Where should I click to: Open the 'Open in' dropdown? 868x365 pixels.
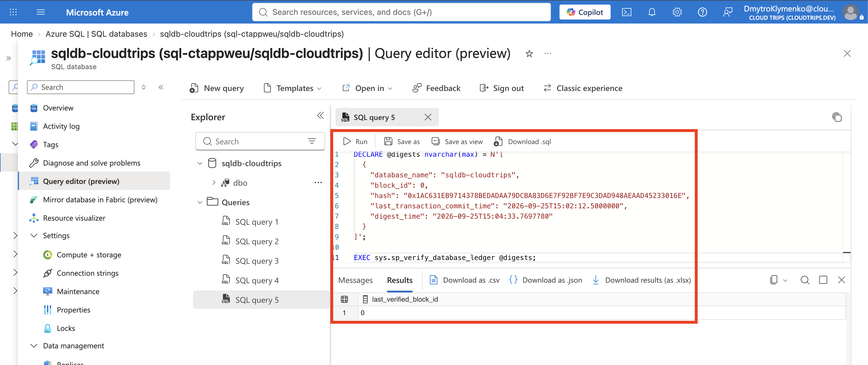(367, 88)
